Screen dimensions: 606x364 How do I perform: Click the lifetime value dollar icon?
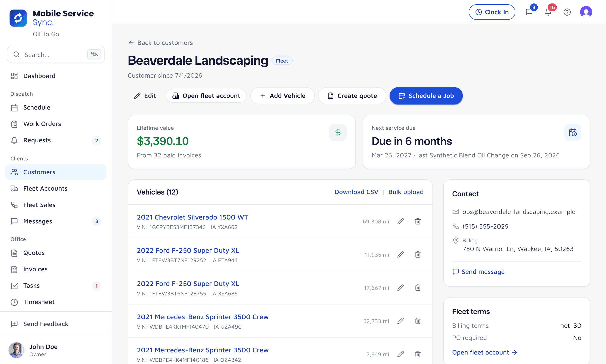click(338, 132)
